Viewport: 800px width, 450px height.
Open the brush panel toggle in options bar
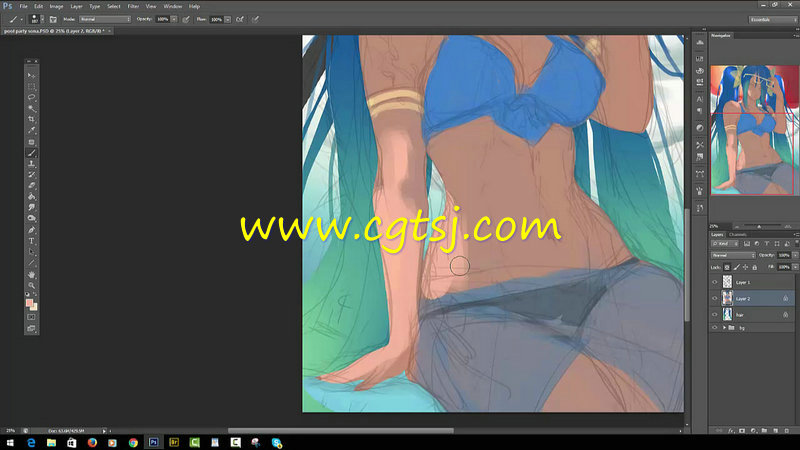coord(53,19)
